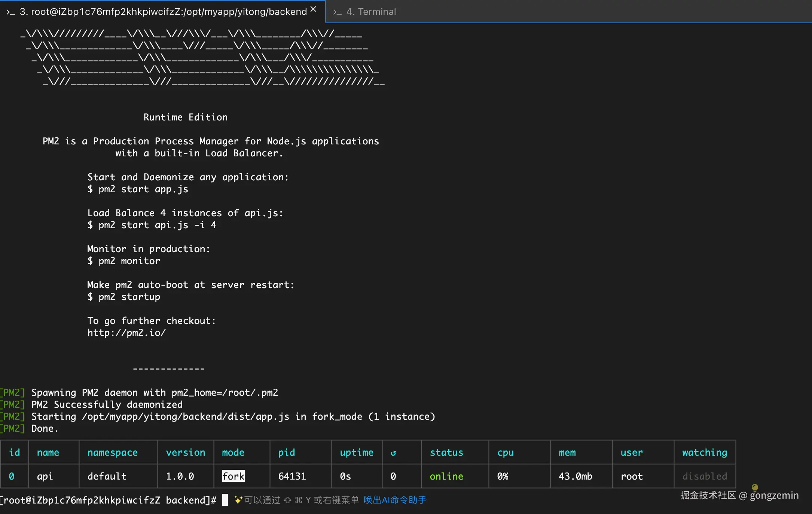Click the watching column header
This screenshot has width=812, height=514.
704,453
